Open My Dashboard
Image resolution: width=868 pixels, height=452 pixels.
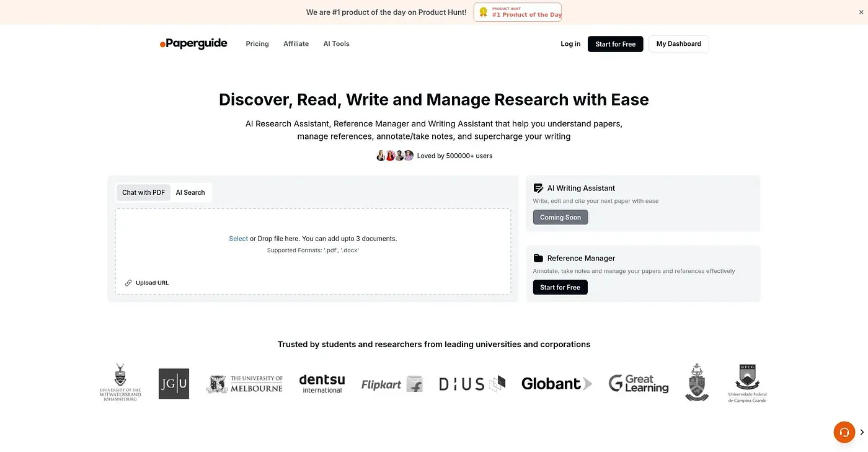coord(679,43)
